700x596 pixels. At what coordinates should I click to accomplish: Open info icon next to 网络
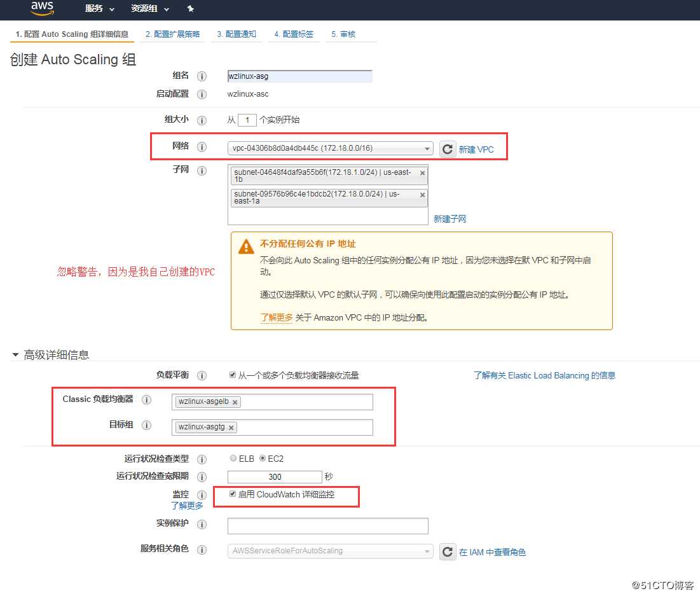(202, 146)
